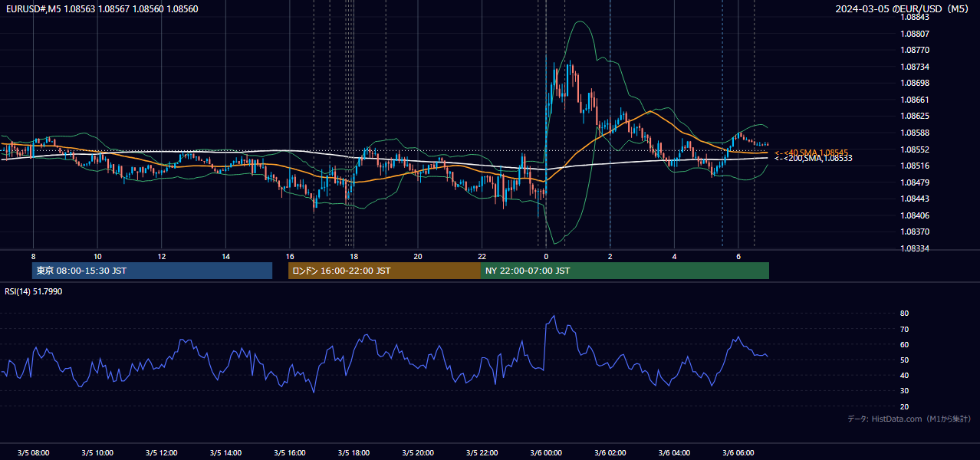Click RSI scale value 80
Image resolution: width=980 pixels, height=460 pixels.
(905, 314)
